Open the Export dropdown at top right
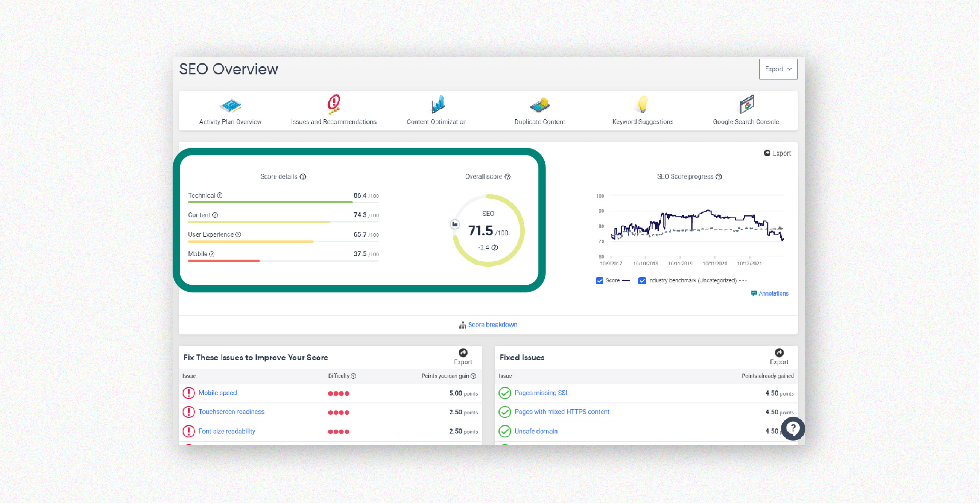Image resolution: width=980 pixels, height=504 pixels. point(778,69)
